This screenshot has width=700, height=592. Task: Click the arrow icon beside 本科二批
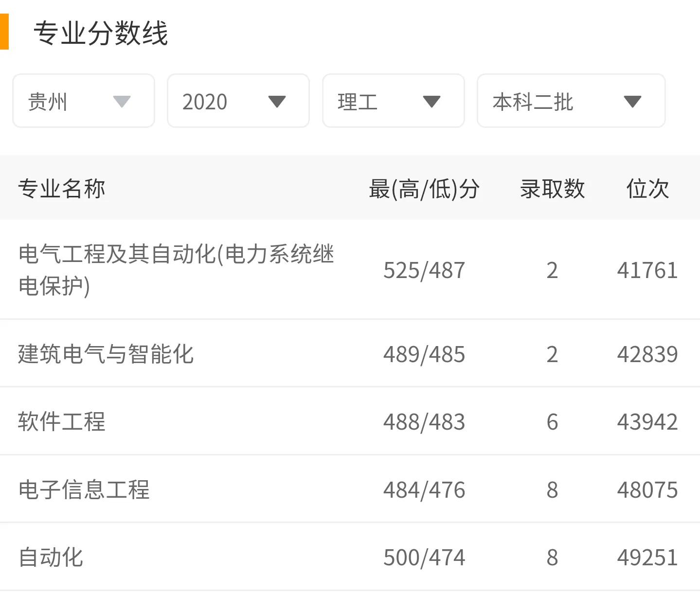tap(633, 102)
